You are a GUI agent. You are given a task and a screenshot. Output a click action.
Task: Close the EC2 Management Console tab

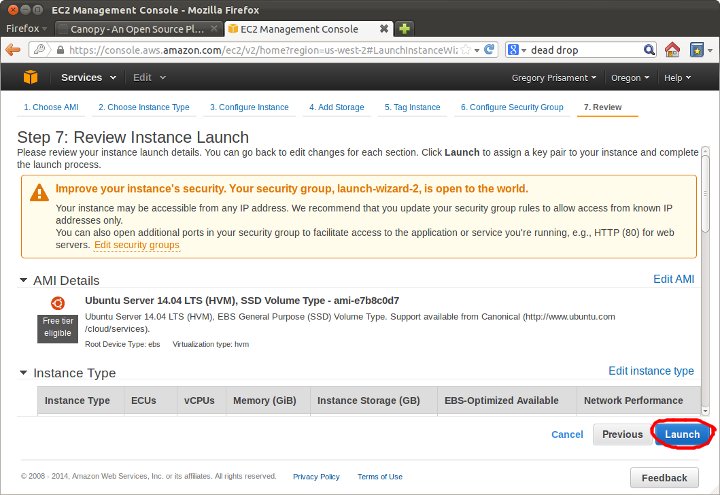point(384,29)
